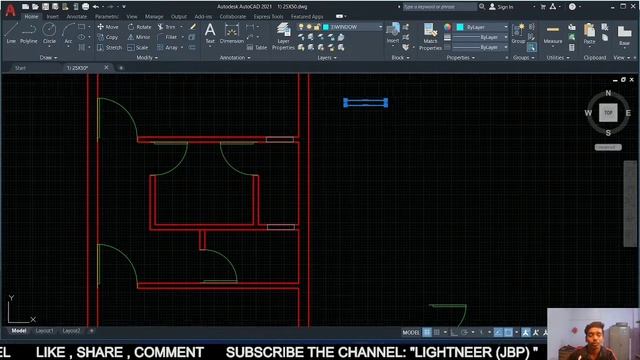Image resolution: width=640 pixels, height=360 pixels.
Task: Click the TOP face of ViewCube
Action: pos(608,113)
